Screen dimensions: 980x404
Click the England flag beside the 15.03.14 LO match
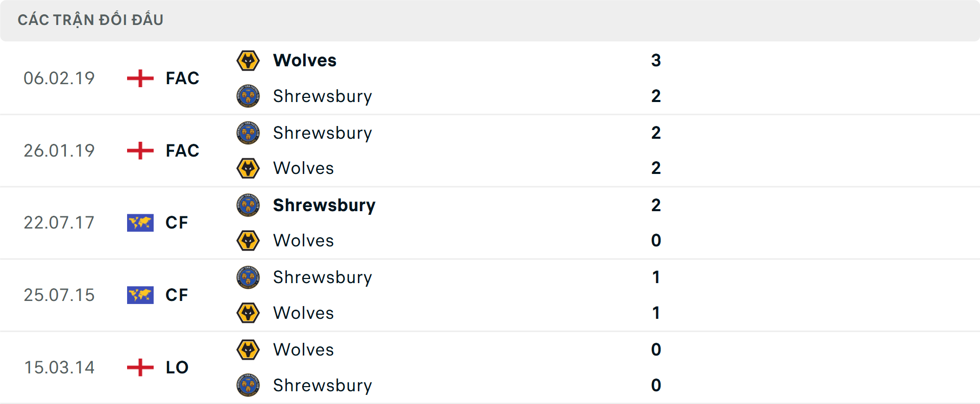point(139,367)
